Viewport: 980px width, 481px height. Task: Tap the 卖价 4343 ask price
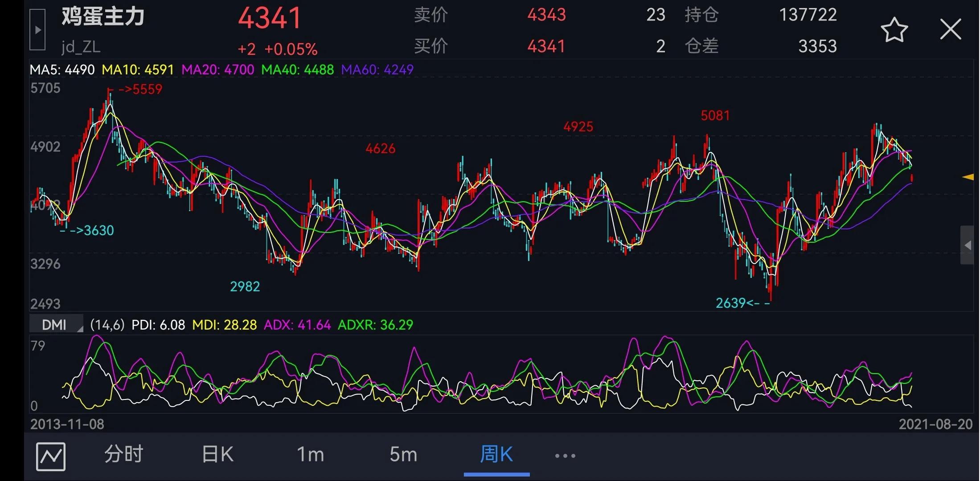tap(546, 15)
